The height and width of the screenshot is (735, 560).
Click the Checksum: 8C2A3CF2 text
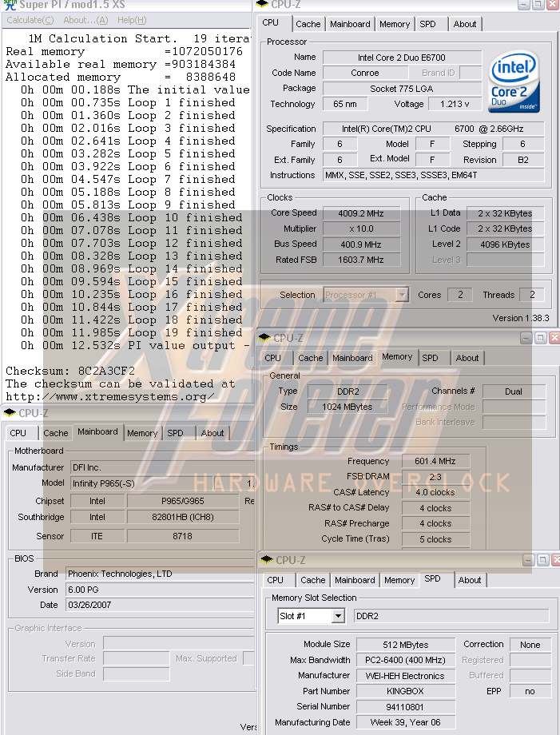pos(70,371)
